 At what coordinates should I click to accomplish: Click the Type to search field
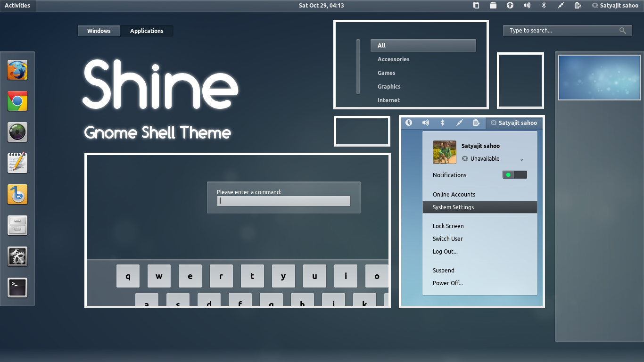(568, 31)
